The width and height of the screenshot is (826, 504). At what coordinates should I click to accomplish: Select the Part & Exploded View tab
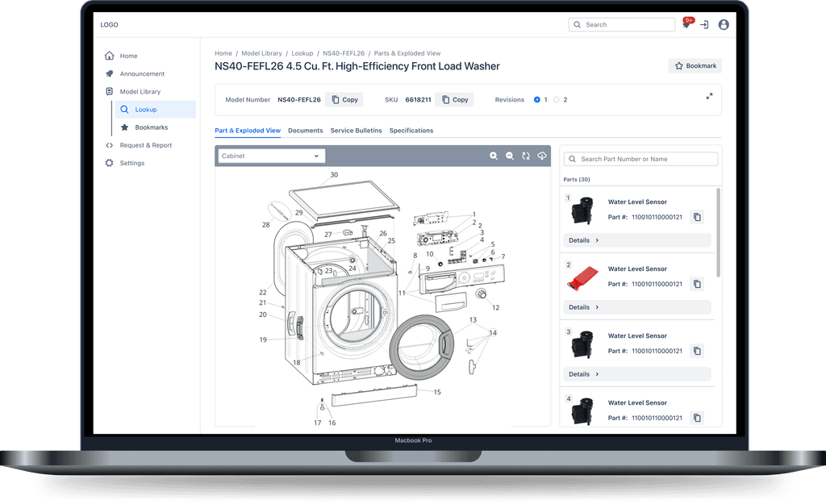pos(248,131)
